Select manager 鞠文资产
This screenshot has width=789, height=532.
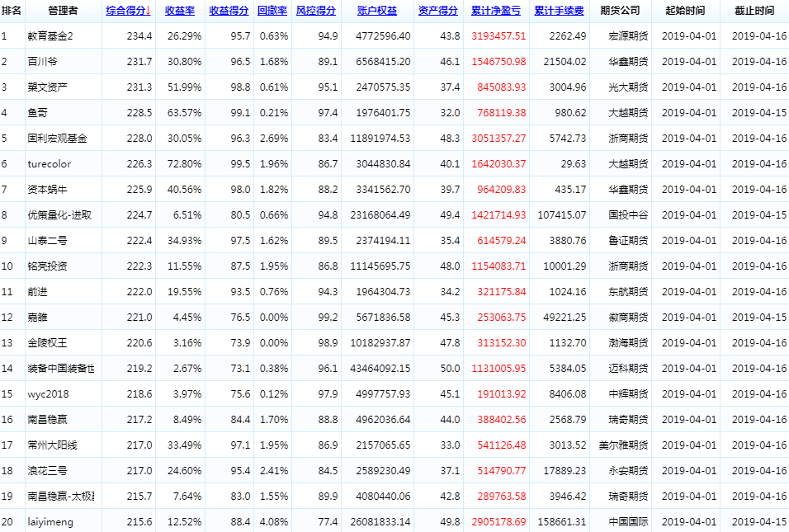tap(47, 87)
